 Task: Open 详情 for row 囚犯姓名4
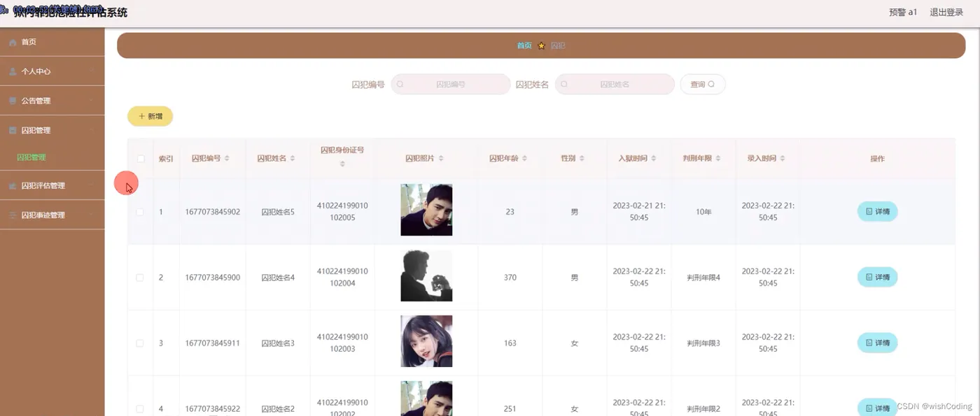click(877, 278)
